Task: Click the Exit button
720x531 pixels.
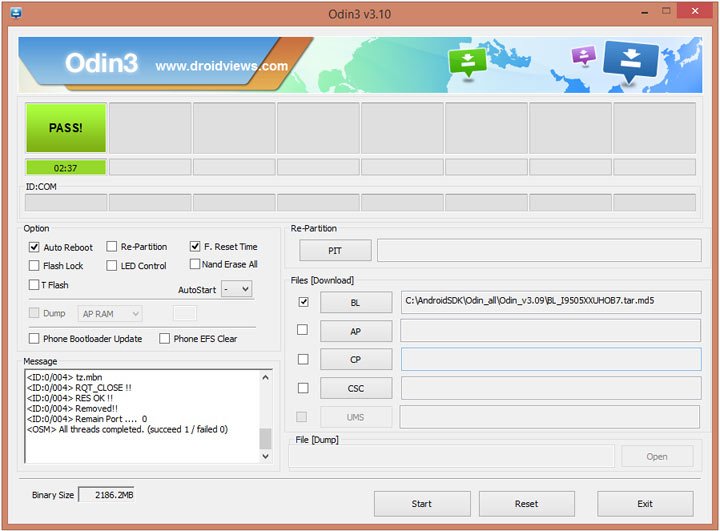Action: 645,504
